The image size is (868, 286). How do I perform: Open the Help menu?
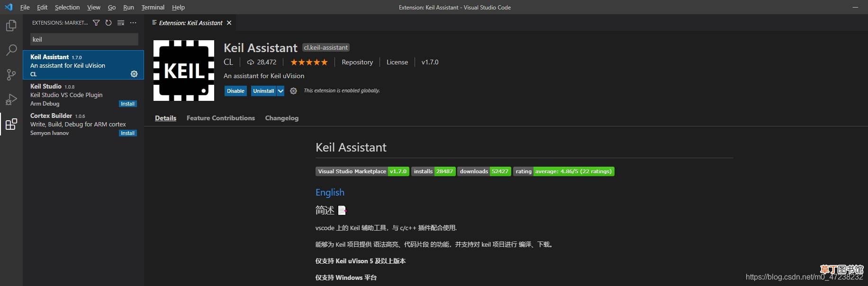[x=178, y=7]
